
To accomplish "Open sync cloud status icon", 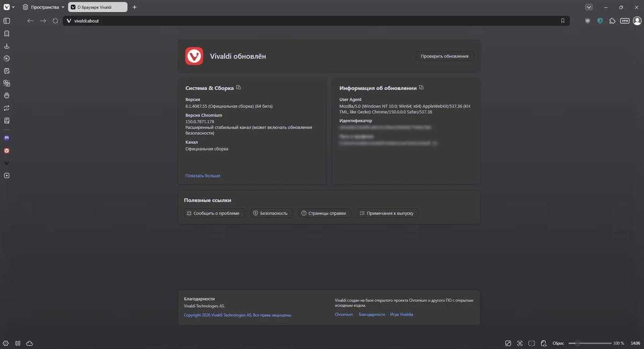I will [x=30, y=343].
